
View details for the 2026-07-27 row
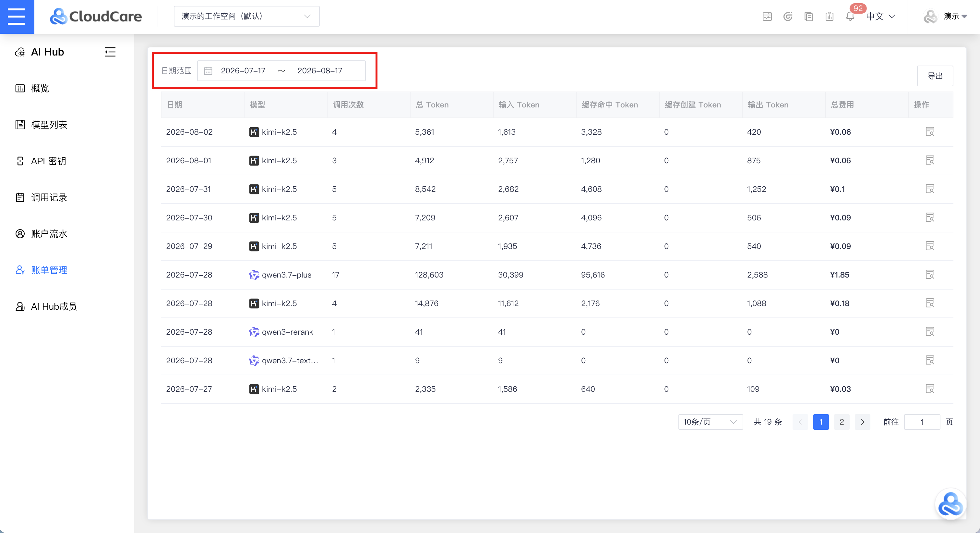[x=930, y=389]
